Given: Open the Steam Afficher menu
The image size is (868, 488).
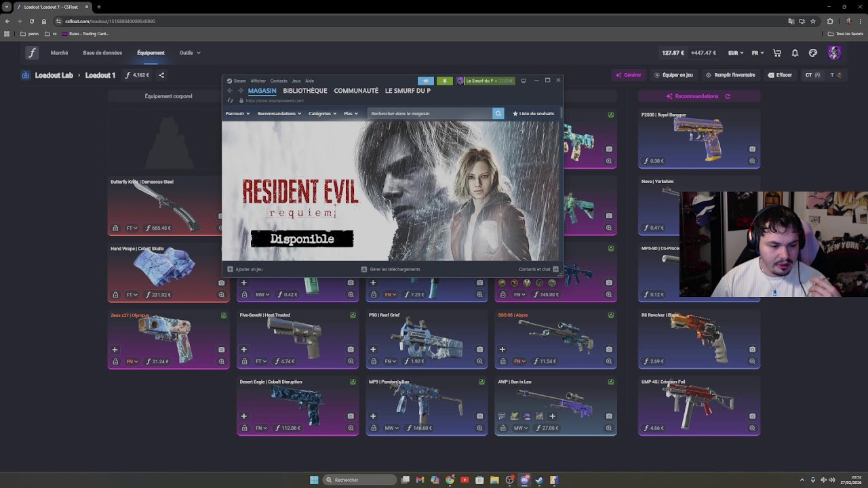Looking at the screenshot, I should pyautogui.click(x=258, y=81).
